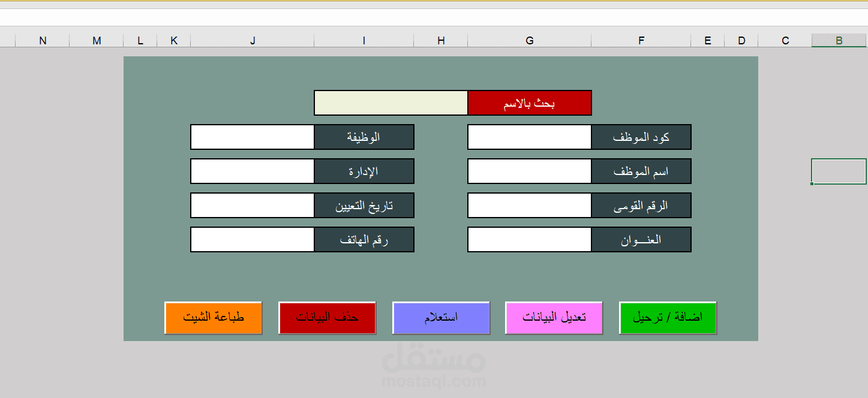Click the الرقم القومى label cell
Screen dimensions: 868x398
pos(641,206)
